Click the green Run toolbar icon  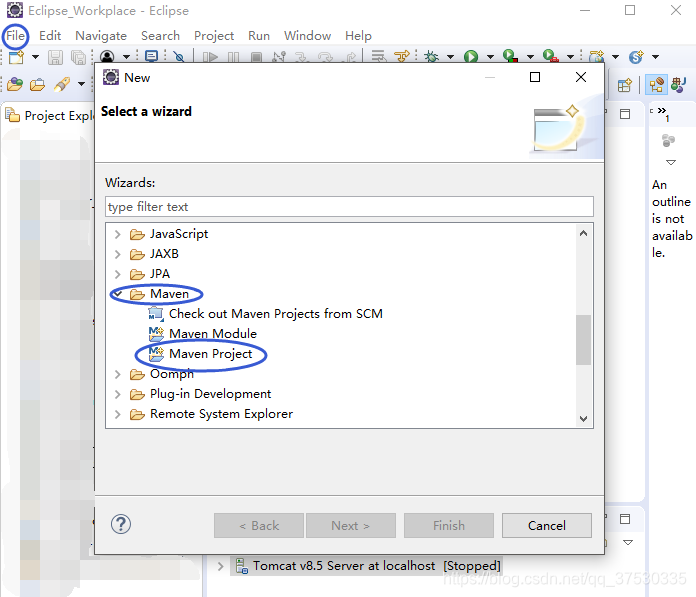pyautogui.click(x=471, y=57)
